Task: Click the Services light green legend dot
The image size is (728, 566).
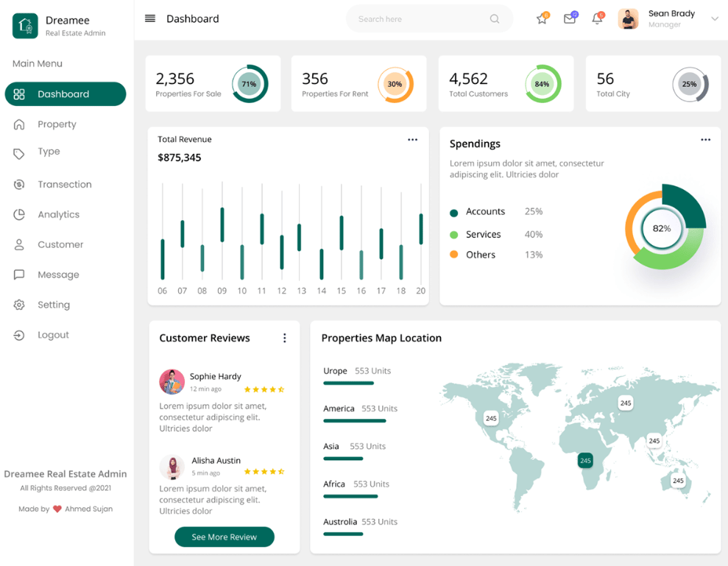Action: coord(454,235)
